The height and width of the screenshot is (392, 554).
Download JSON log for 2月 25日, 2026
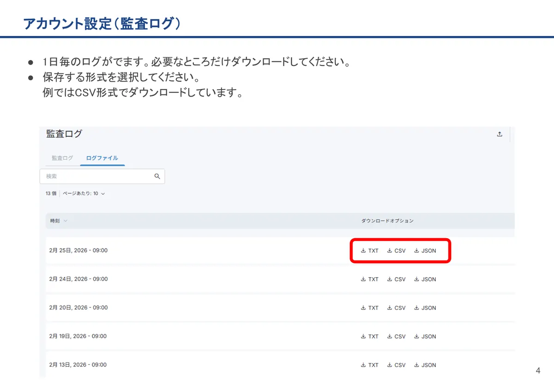(425, 251)
